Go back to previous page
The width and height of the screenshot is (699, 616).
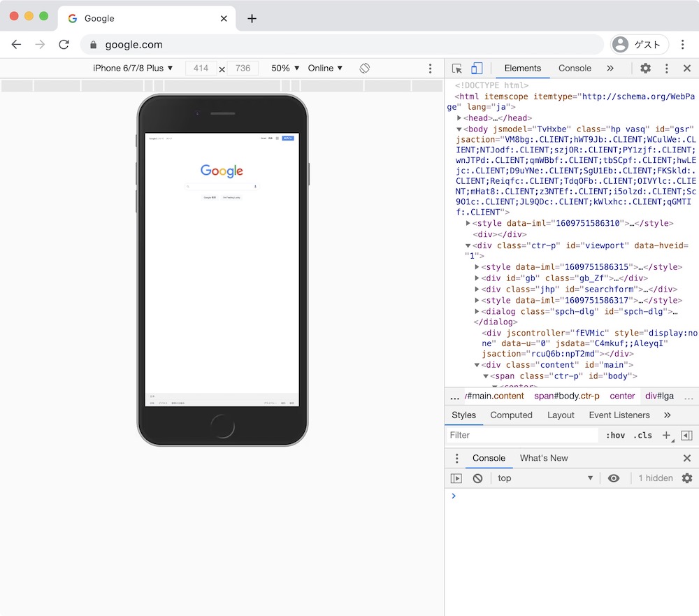tap(16, 44)
